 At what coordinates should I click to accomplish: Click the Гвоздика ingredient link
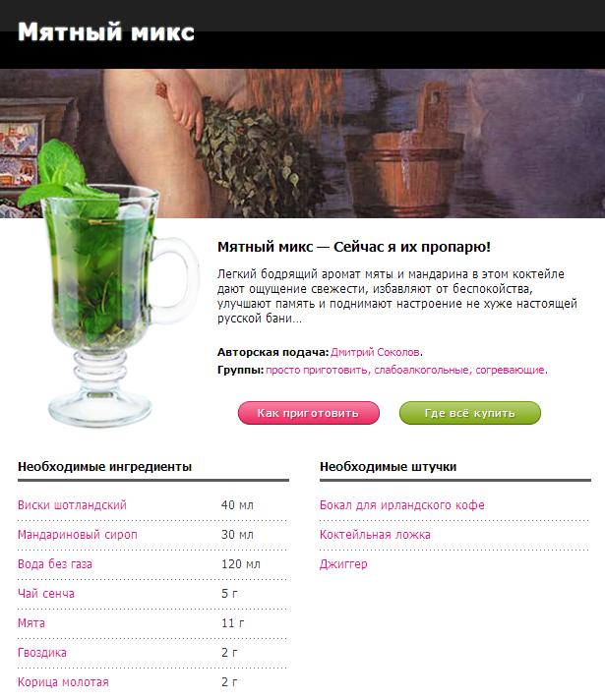(42, 652)
